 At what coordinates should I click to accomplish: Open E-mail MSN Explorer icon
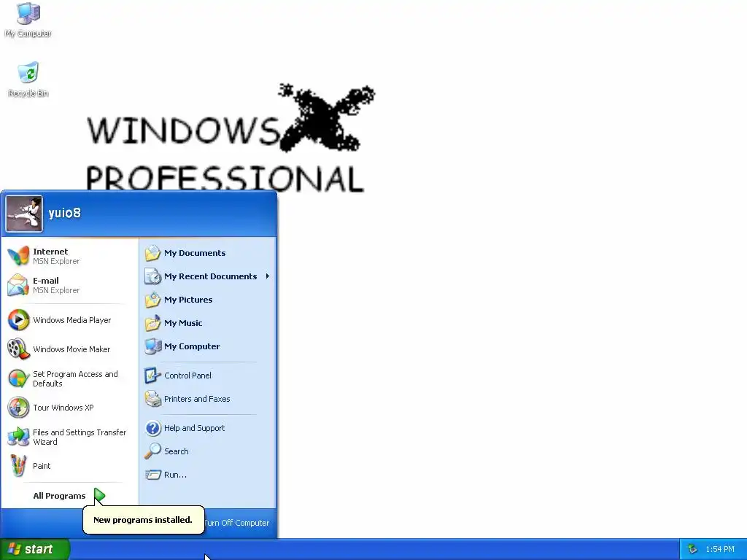click(x=18, y=285)
